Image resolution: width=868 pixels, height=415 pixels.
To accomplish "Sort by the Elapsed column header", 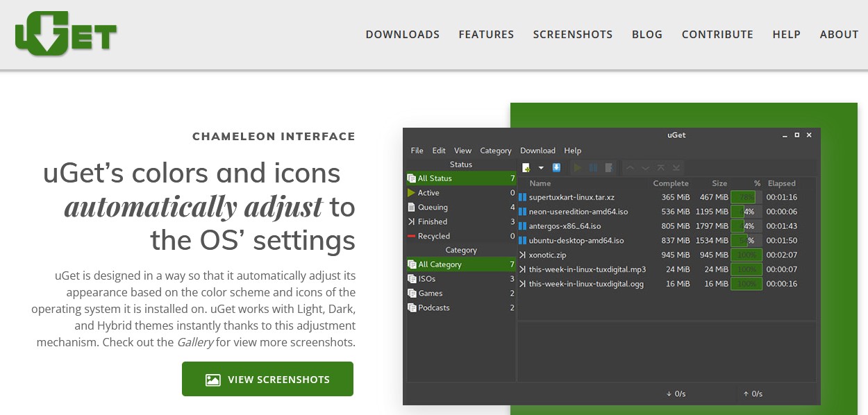I will (782, 183).
